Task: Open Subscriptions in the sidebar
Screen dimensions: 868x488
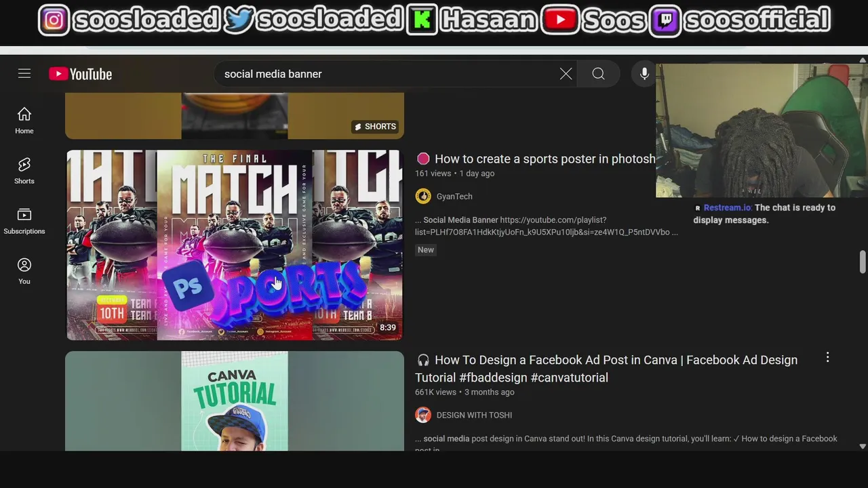Action: point(24,221)
